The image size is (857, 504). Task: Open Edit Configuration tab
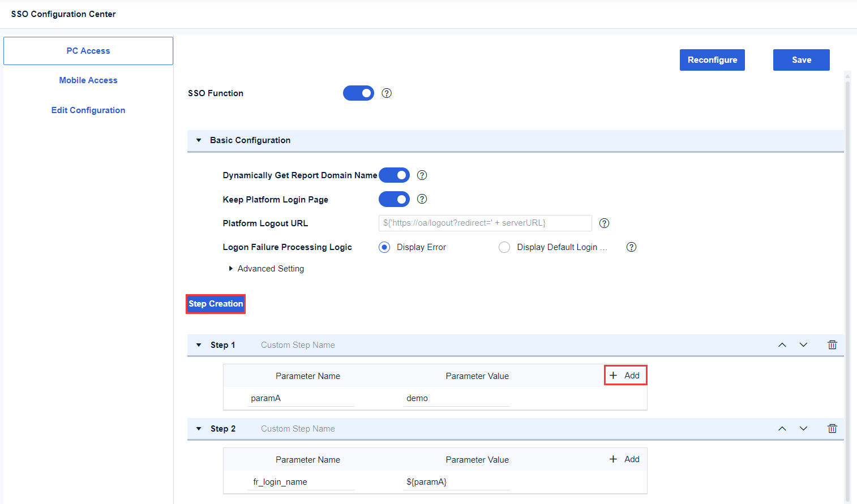pyautogui.click(x=88, y=110)
